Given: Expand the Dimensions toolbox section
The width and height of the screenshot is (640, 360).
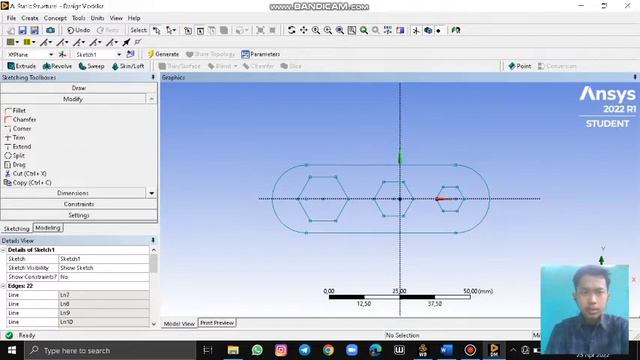Looking at the screenshot, I should click(73, 193).
